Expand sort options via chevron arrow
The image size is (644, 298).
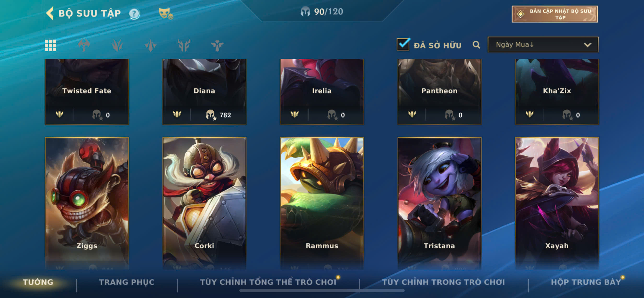tap(587, 45)
